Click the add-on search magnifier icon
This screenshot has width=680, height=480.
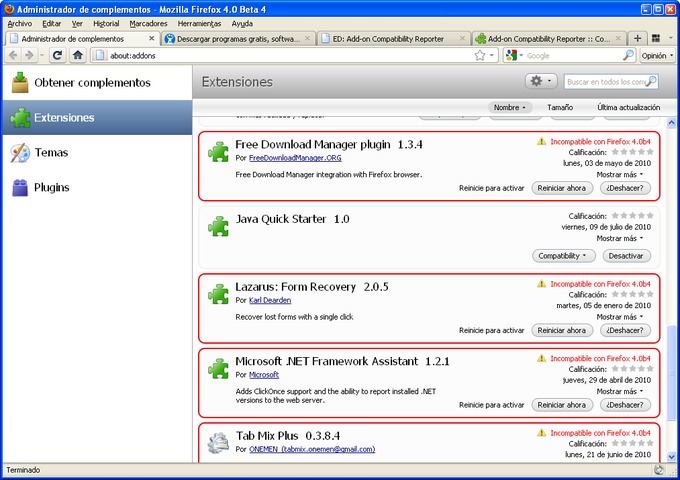tap(651, 82)
